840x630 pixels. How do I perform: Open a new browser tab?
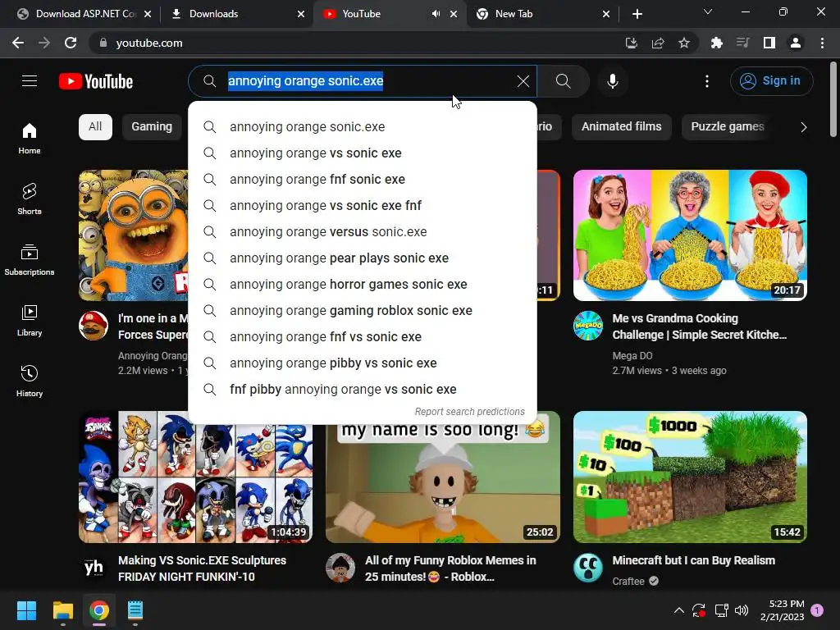637,14
